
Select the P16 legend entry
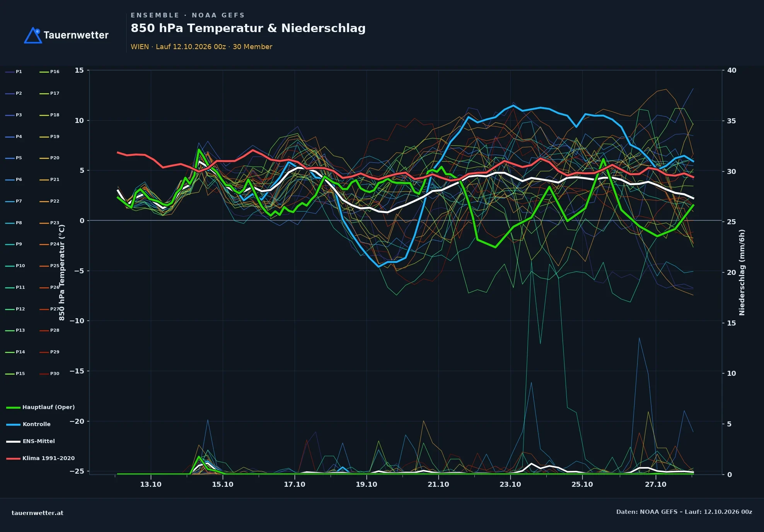49,72
